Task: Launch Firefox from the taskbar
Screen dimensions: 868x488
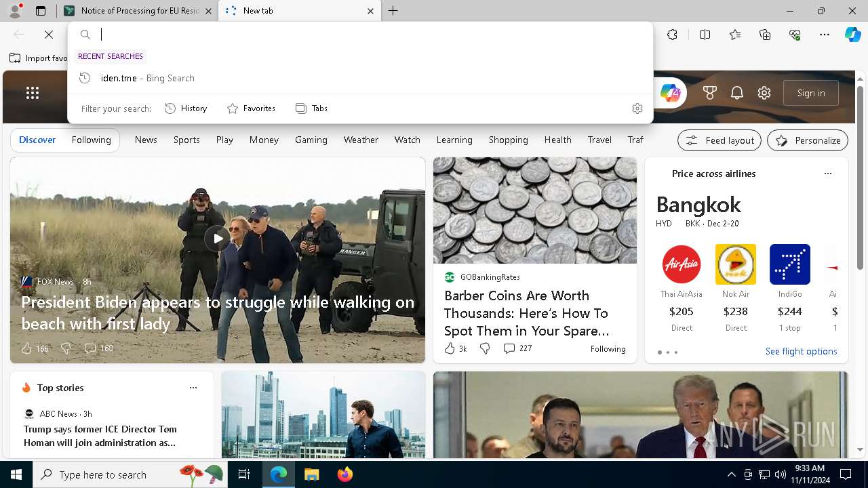Action: click(345, 474)
